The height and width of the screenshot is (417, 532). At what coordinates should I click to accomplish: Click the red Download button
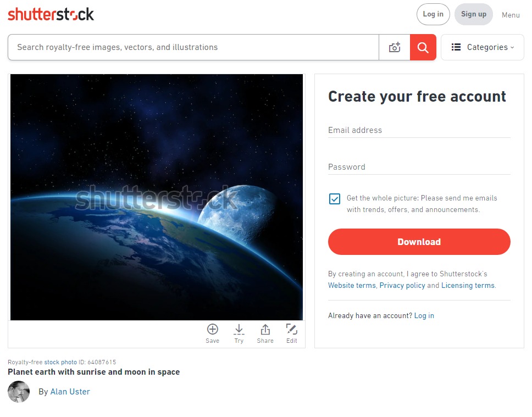tap(419, 242)
